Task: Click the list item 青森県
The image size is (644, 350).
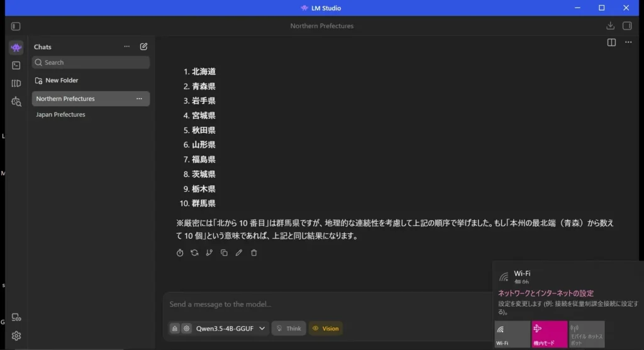Action: pos(204,87)
